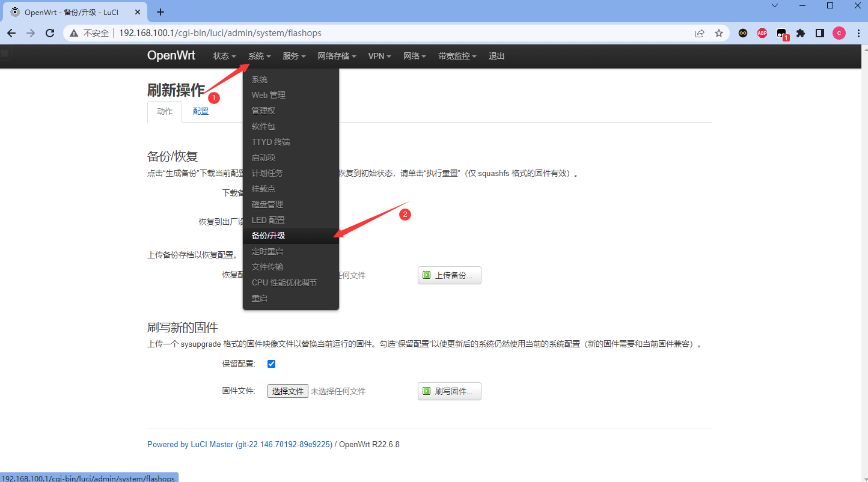Click the 刷写固件 button
The height and width of the screenshot is (482, 868).
click(x=450, y=391)
